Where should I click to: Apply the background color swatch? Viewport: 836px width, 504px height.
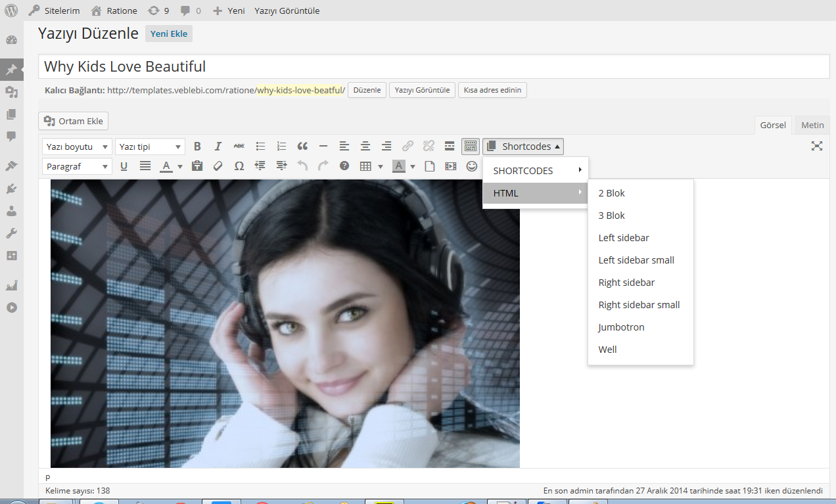(x=399, y=166)
